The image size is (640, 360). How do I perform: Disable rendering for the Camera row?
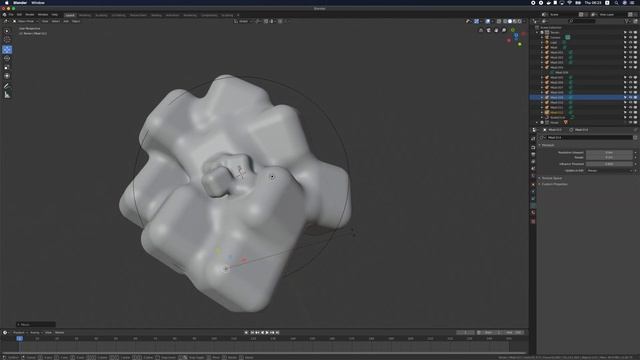635,37
